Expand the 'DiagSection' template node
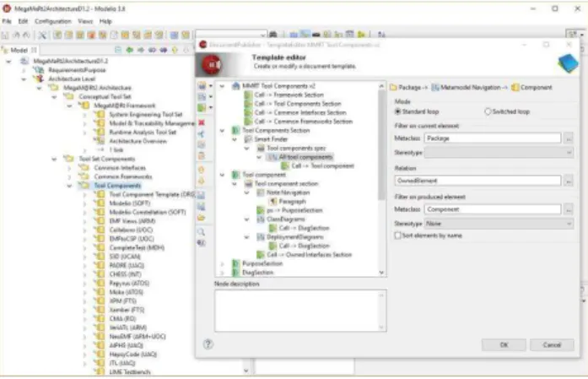Image resolution: width=588 pixels, height=379 pixels. coord(223,273)
